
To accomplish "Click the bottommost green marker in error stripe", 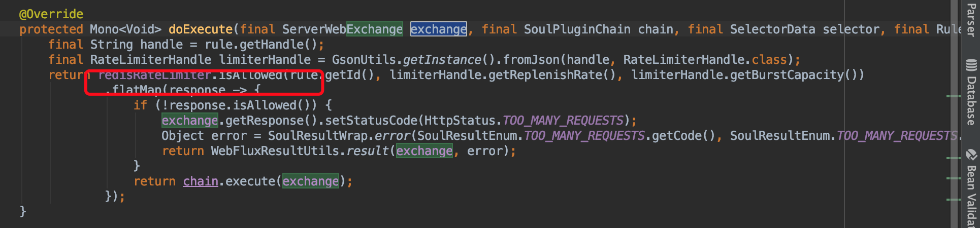I will click(953, 199).
